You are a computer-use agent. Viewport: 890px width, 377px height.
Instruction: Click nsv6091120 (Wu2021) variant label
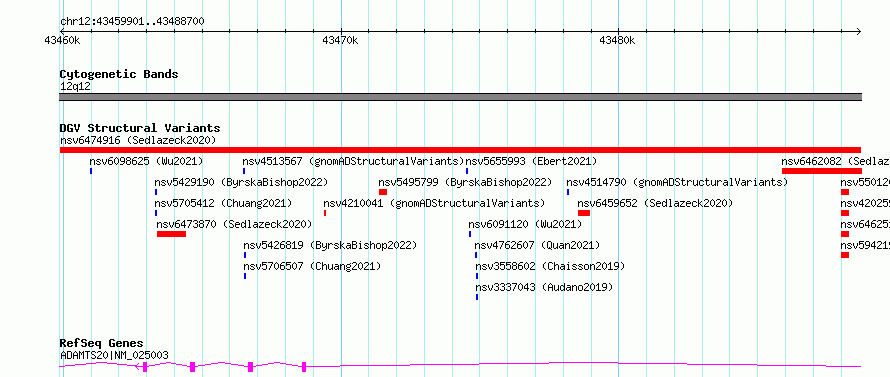526,224
